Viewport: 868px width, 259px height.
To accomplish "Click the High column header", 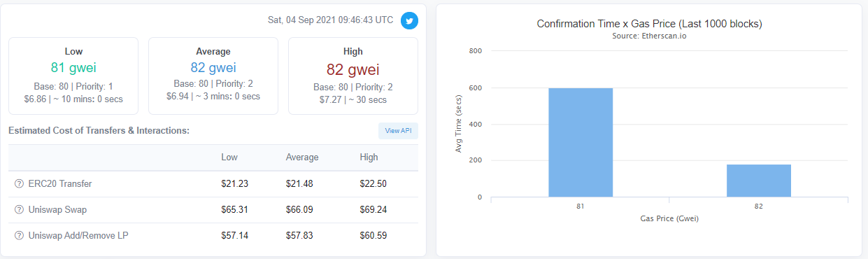I will 369,157.
